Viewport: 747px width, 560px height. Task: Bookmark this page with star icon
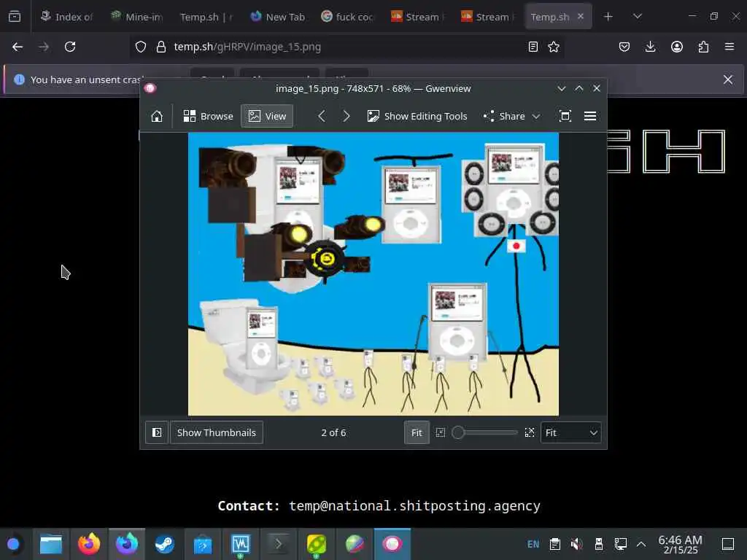click(554, 47)
